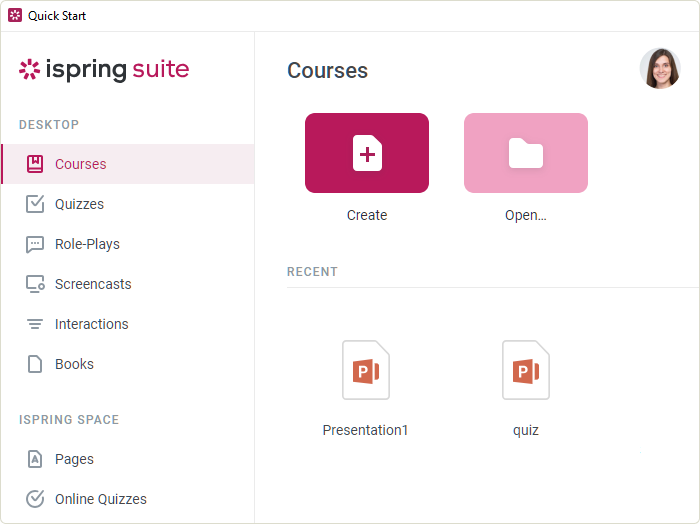This screenshot has height=524, width=700.
Task: Click the Online Quizzes checkmark circle icon
Action: pyautogui.click(x=35, y=499)
